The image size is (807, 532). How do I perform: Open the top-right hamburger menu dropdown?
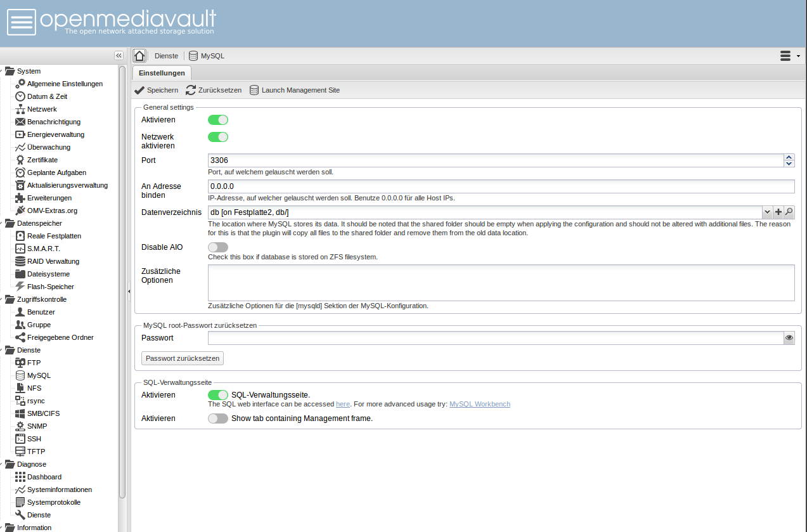(790, 56)
